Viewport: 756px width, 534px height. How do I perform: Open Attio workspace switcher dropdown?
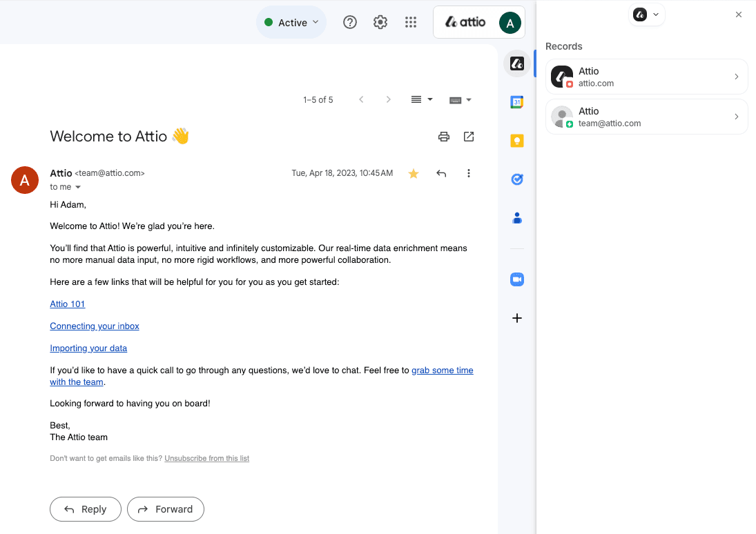point(646,14)
